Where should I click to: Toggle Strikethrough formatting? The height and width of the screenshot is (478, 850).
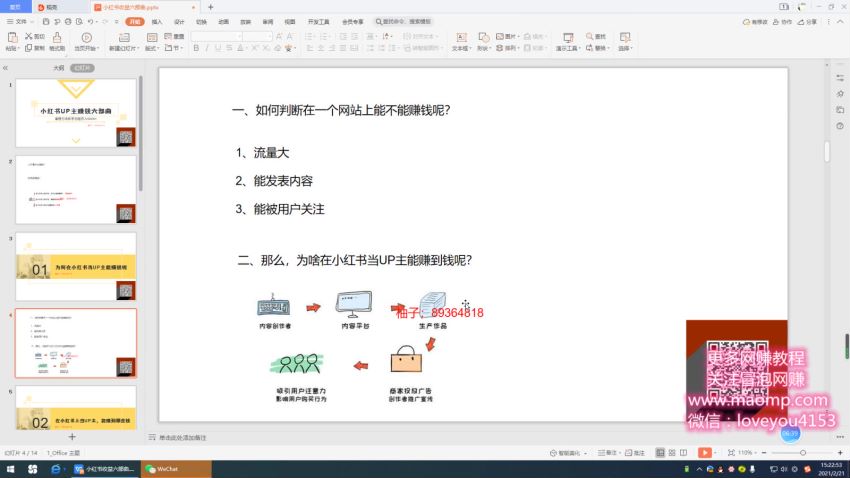[229, 48]
